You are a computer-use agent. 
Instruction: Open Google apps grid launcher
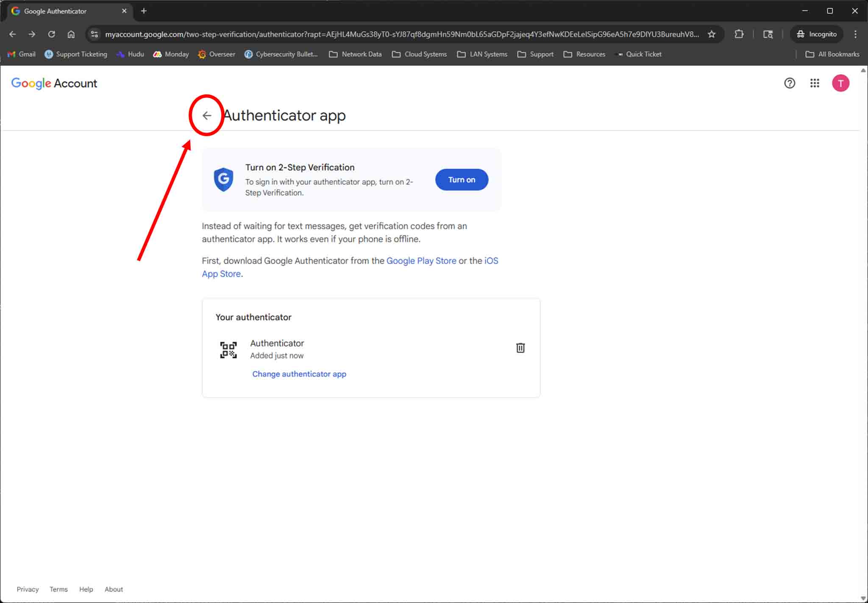coord(814,83)
